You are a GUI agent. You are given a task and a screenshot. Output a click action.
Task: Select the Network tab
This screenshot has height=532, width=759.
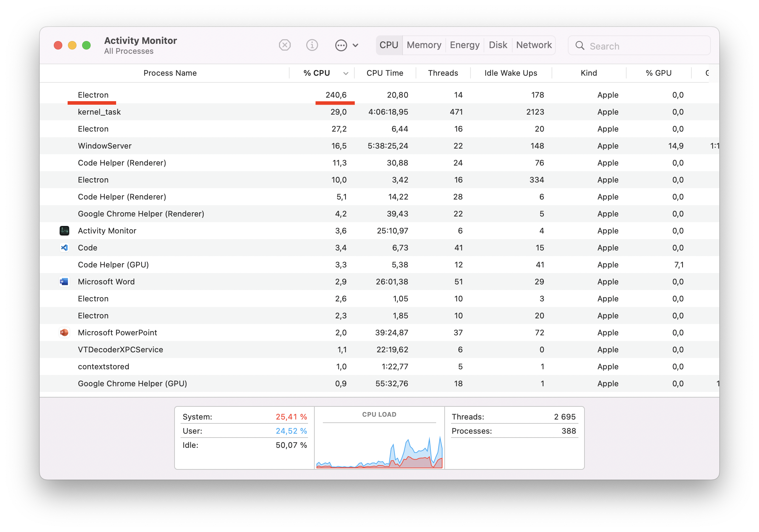pos(533,45)
